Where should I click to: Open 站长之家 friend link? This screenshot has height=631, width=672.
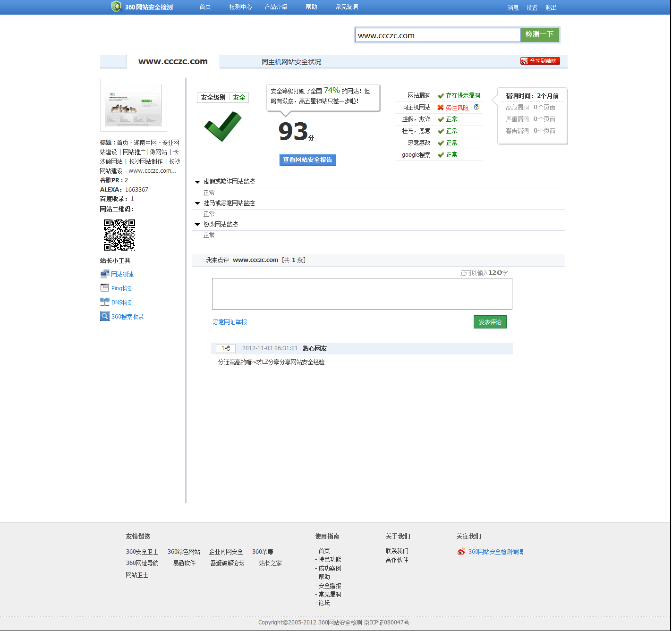[x=270, y=563]
